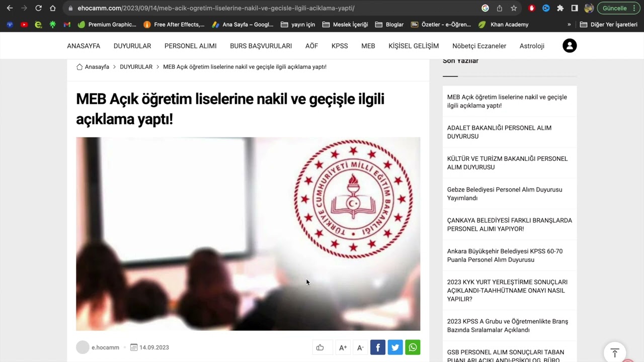
Task: Open the Chrome profile avatar
Action: point(589,8)
